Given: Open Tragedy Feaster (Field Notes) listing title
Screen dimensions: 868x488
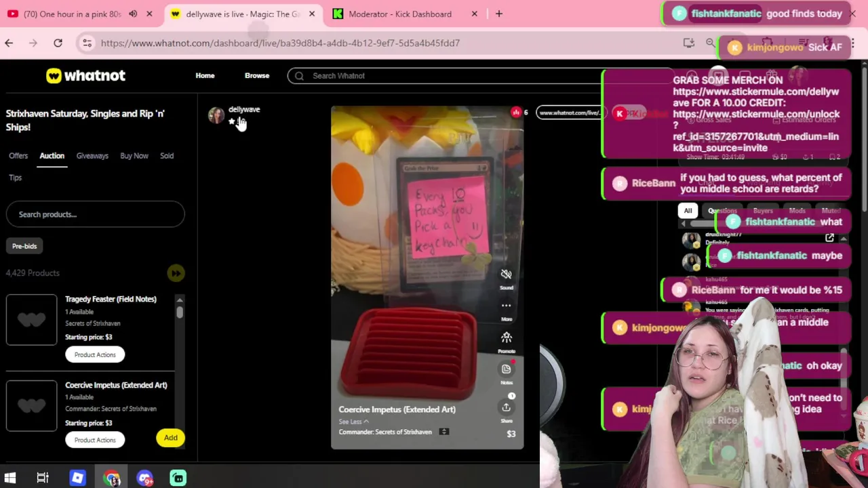Looking at the screenshot, I should [x=111, y=299].
